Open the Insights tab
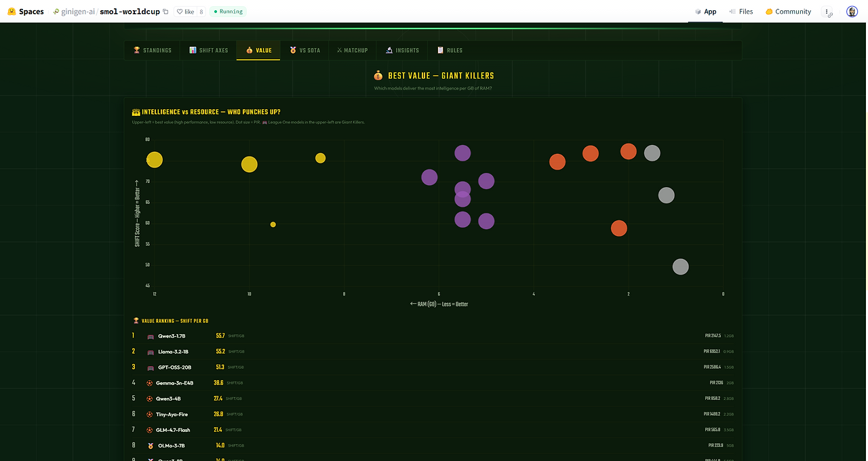The width and height of the screenshot is (868, 461). 402,50
